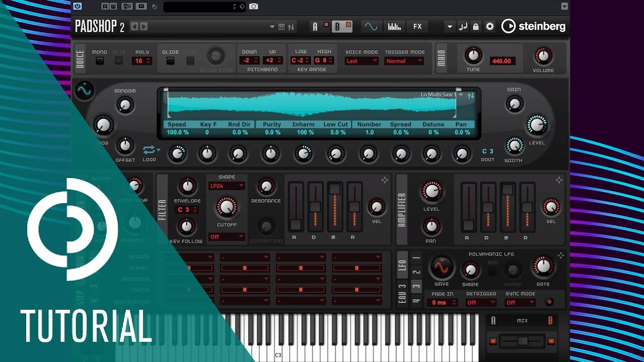Toggle the Glide switch
644x362 pixels.
pyautogui.click(x=171, y=61)
